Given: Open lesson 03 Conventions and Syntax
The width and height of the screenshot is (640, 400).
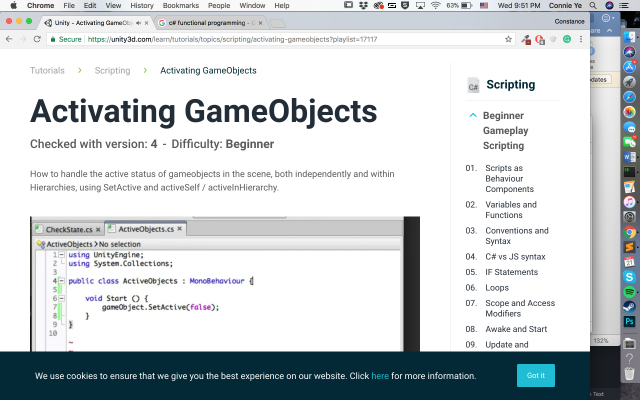Looking at the screenshot, I should [x=517, y=236].
